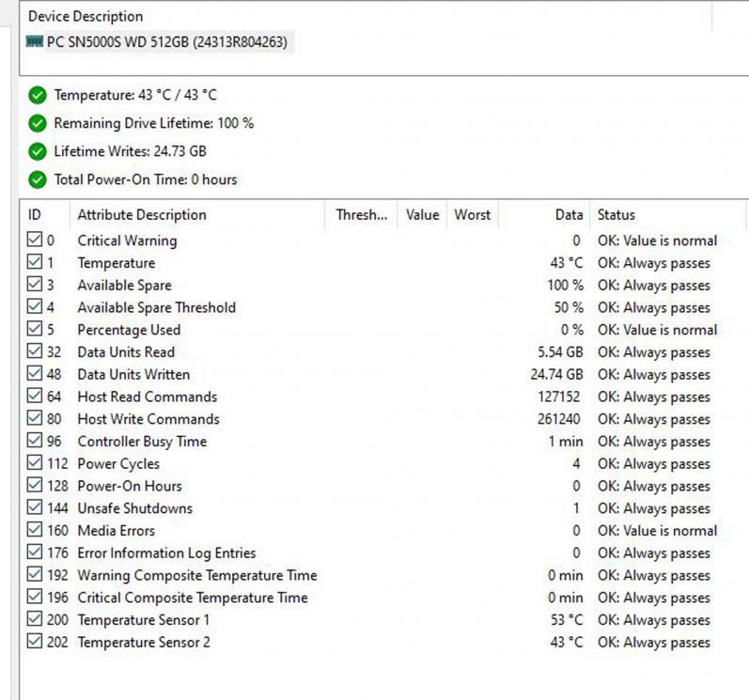Screen dimensions: 749x700
Task: Disable the Unsafe Shutdowns checkbox
Action: [x=35, y=508]
